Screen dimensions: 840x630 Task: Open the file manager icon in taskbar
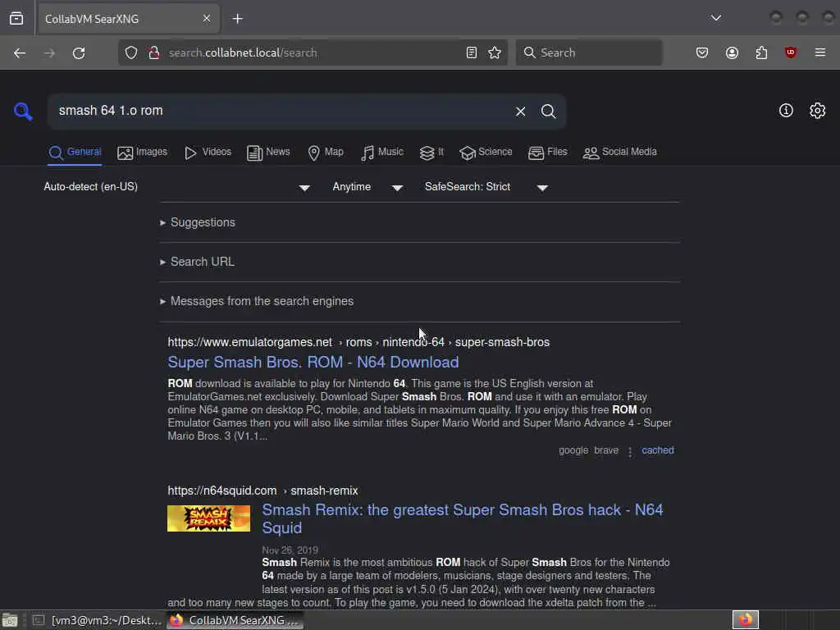coord(10,620)
